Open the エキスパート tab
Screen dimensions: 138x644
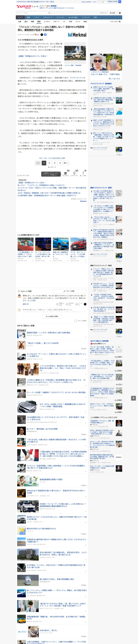(48, 17)
